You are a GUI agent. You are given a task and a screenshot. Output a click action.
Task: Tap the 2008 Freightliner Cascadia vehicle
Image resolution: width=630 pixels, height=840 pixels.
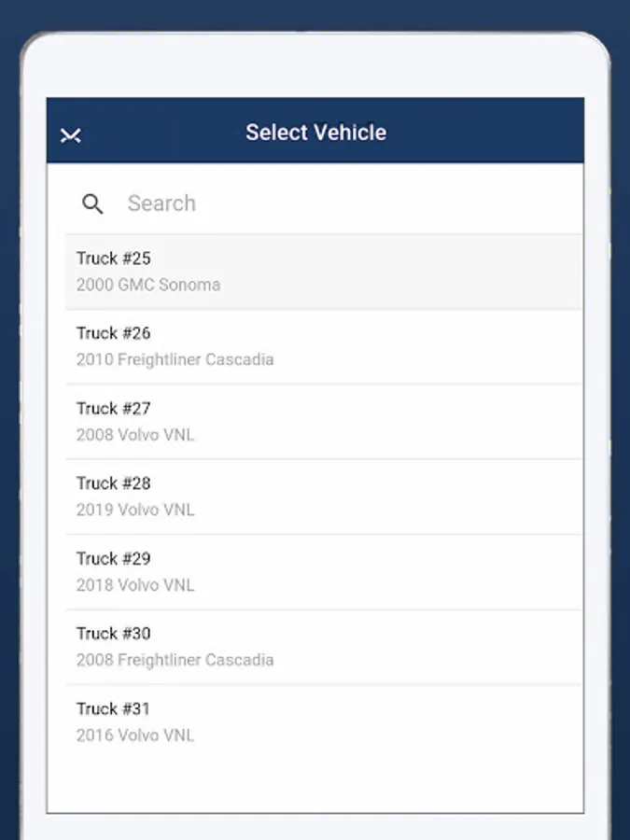point(175,660)
